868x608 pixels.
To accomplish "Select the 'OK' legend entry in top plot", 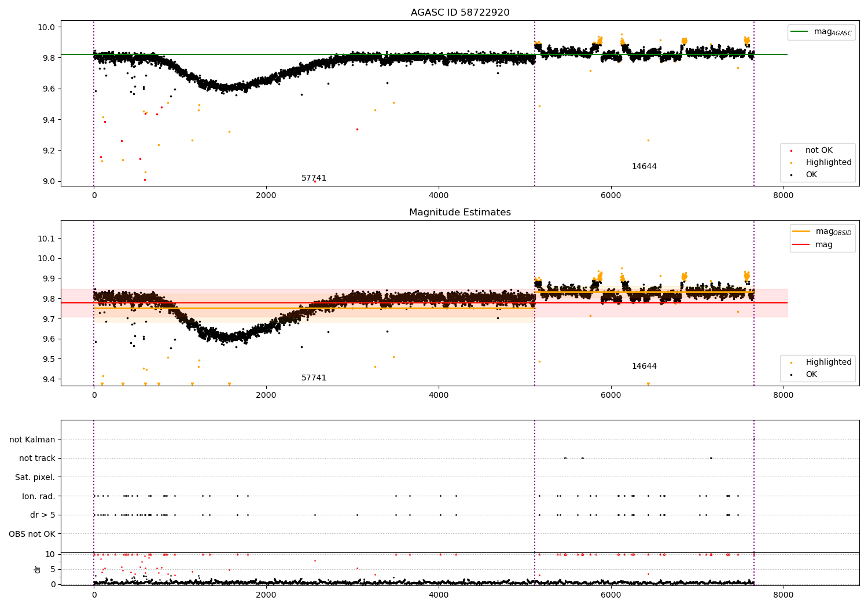I will [811, 175].
